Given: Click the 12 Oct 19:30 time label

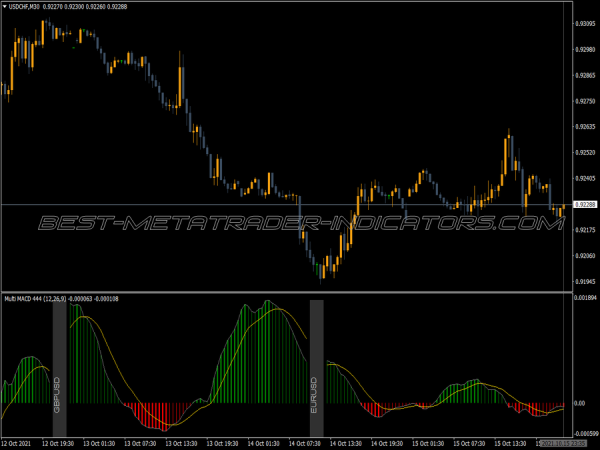Looking at the screenshot, I should tap(58, 443).
